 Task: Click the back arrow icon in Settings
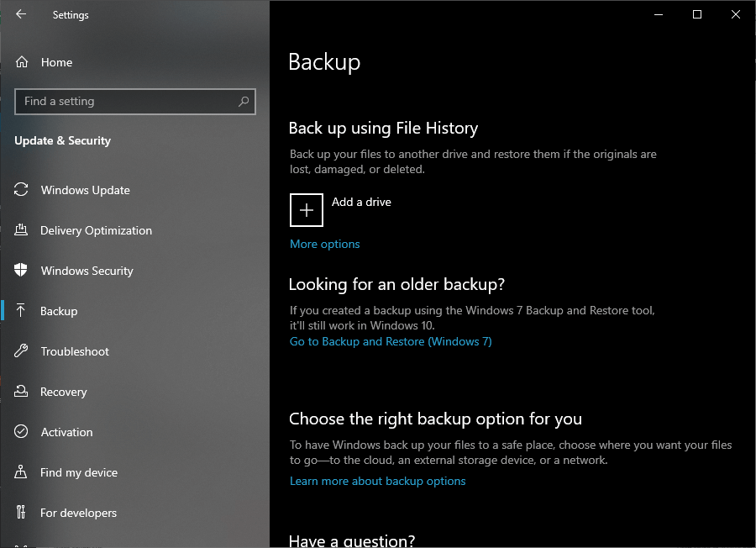(21, 14)
